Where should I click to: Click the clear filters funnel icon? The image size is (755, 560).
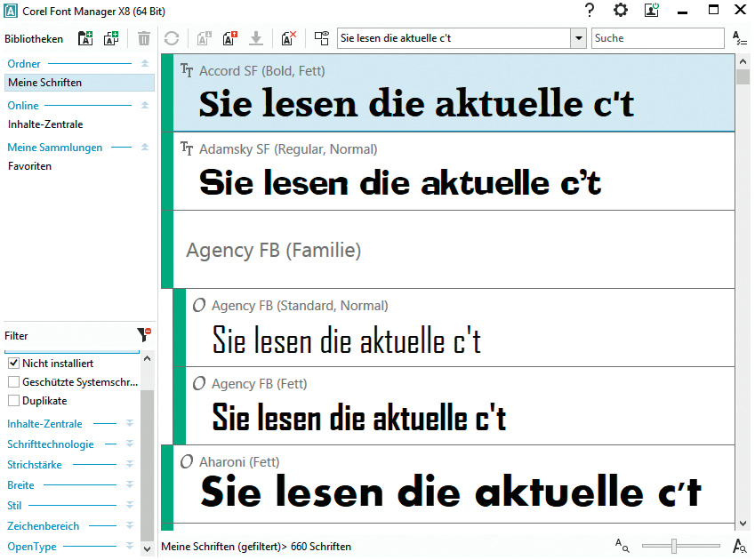(144, 335)
